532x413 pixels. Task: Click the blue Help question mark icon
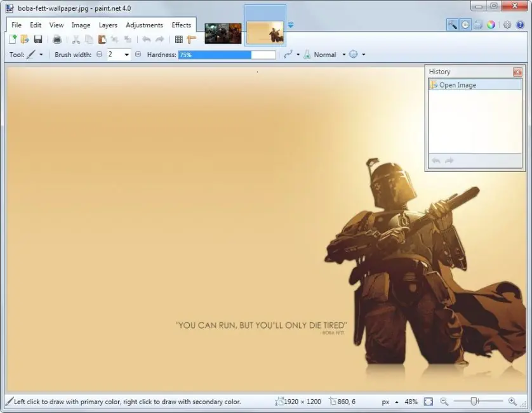(520, 25)
